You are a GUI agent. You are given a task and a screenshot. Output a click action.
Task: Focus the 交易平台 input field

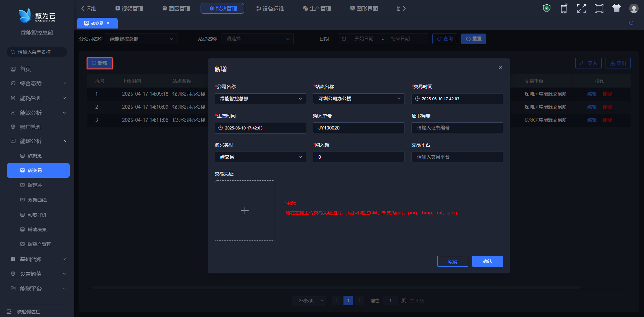tap(457, 157)
